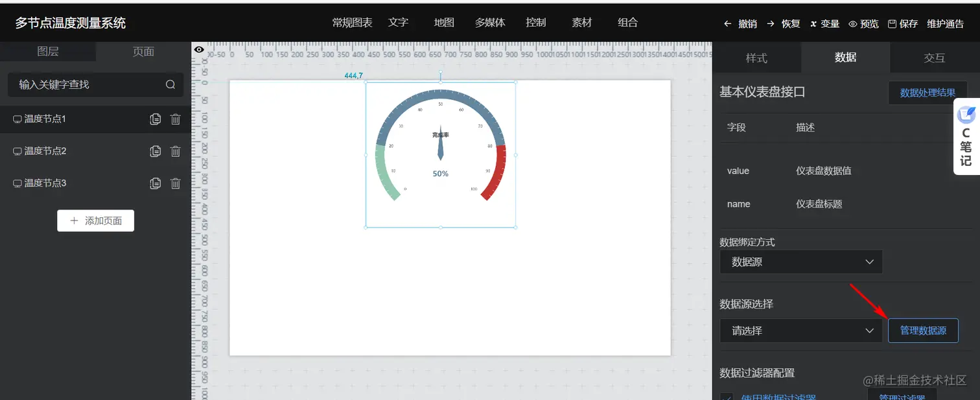Click the 管理数据源 button
The image size is (980, 400).
coord(923,331)
